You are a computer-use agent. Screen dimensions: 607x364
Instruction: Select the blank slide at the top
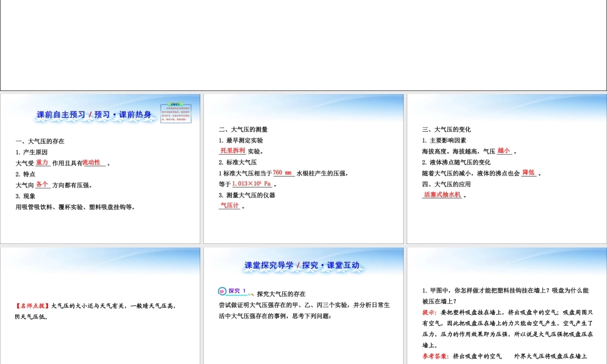(x=303, y=45)
